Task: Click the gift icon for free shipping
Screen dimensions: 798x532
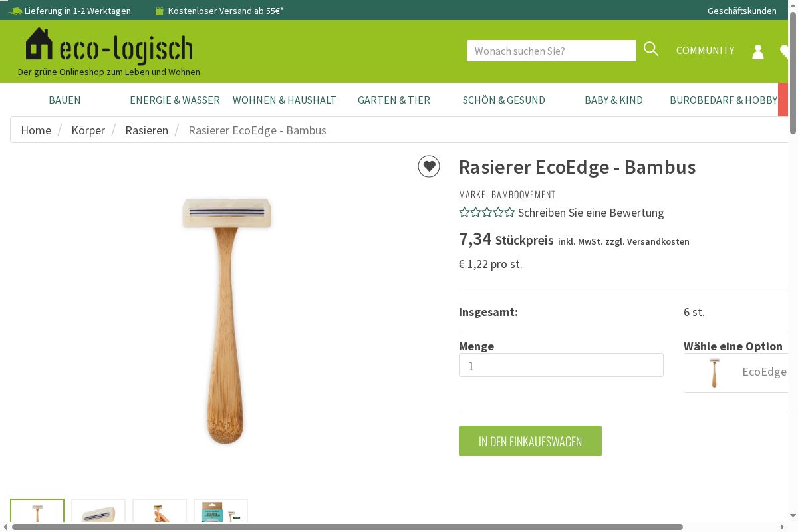Action: point(159,11)
